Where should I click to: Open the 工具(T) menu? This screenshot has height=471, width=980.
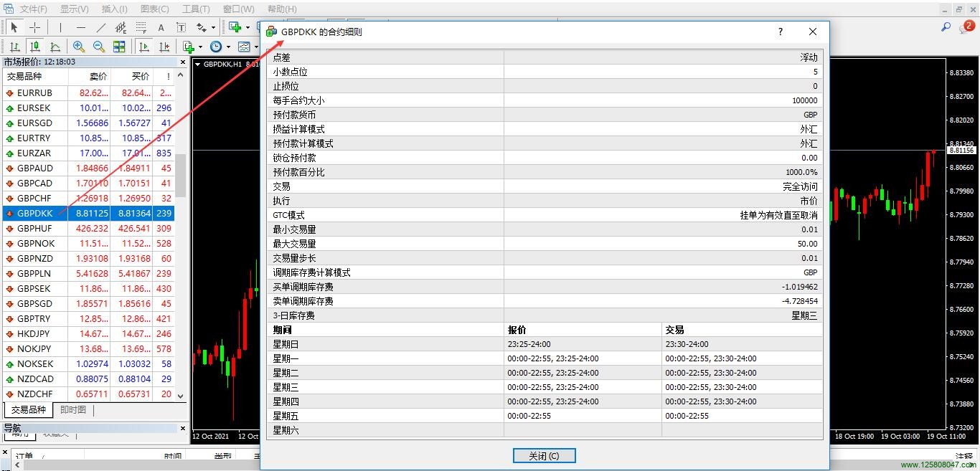coord(196,9)
